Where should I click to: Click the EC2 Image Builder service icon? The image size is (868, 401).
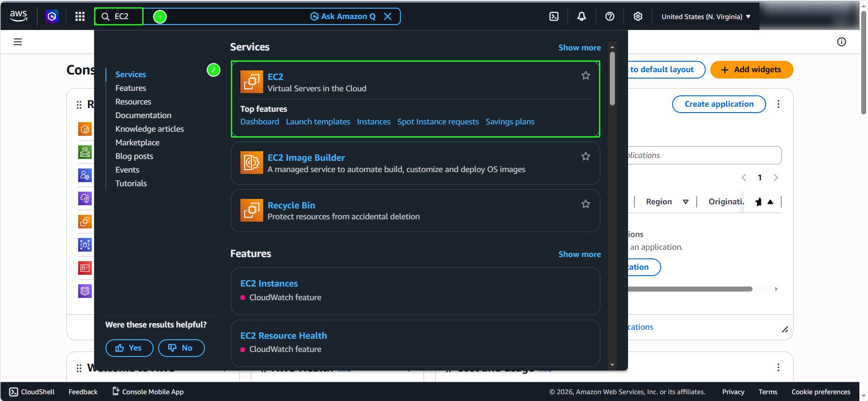click(x=252, y=163)
